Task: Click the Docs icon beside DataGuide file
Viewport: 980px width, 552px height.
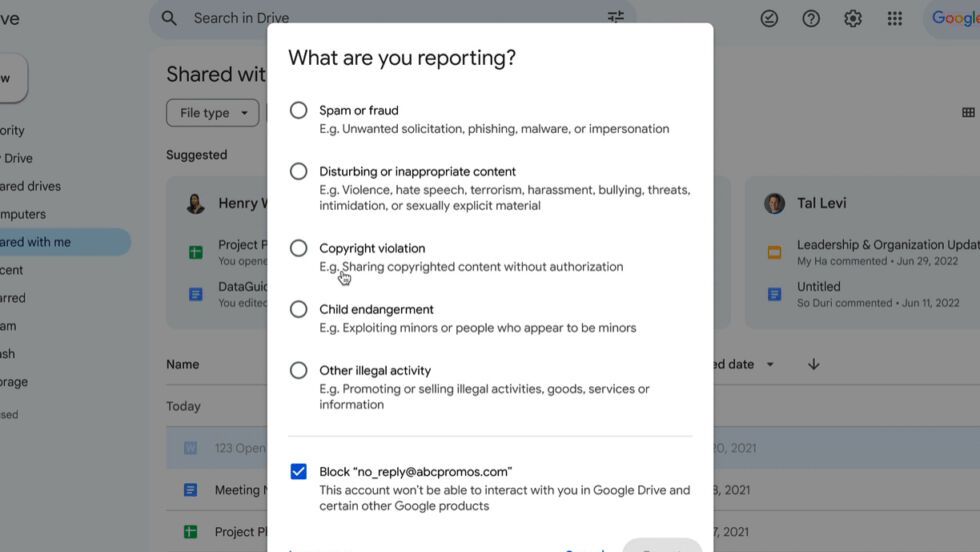Action: click(x=196, y=294)
